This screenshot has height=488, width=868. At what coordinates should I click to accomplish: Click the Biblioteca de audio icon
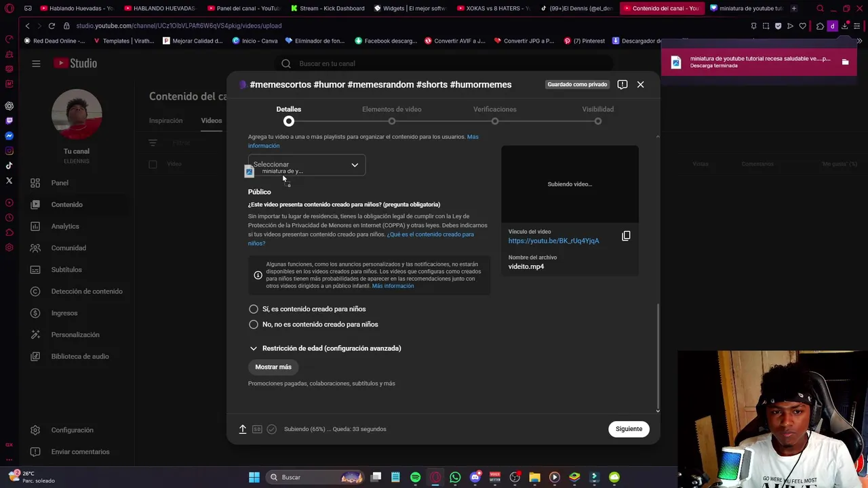[35, 357]
